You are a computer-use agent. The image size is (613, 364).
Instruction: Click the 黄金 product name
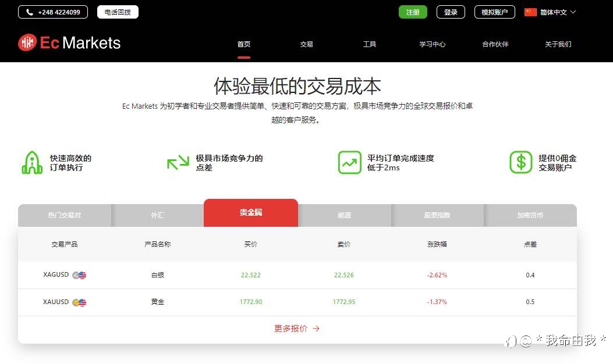pos(158,302)
